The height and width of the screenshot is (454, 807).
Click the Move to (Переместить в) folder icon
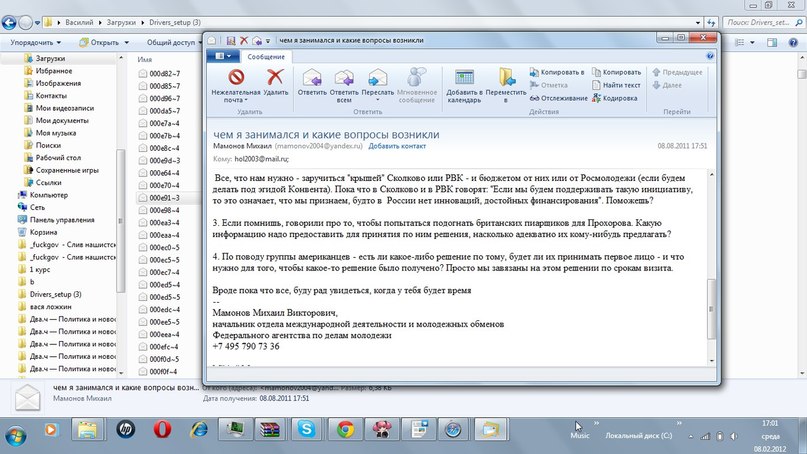(x=506, y=78)
